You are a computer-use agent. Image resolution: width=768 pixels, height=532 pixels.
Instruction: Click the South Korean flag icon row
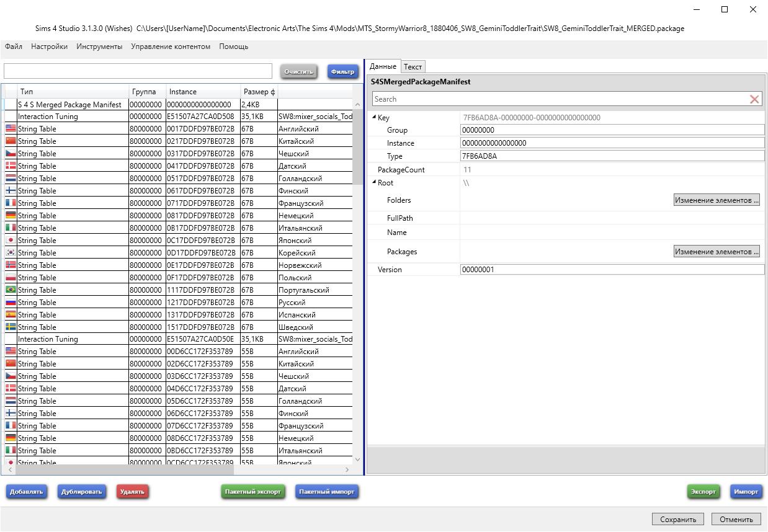pos(11,253)
